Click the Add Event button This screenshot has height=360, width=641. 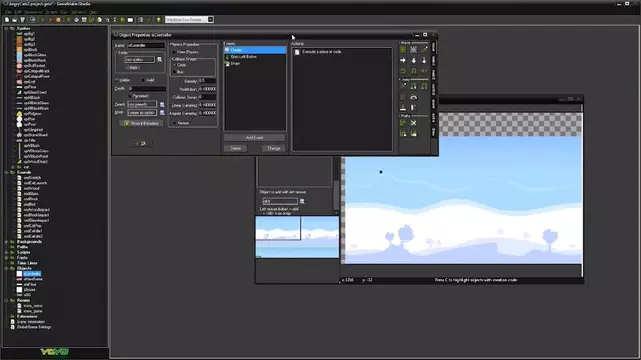(x=254, y=138)
